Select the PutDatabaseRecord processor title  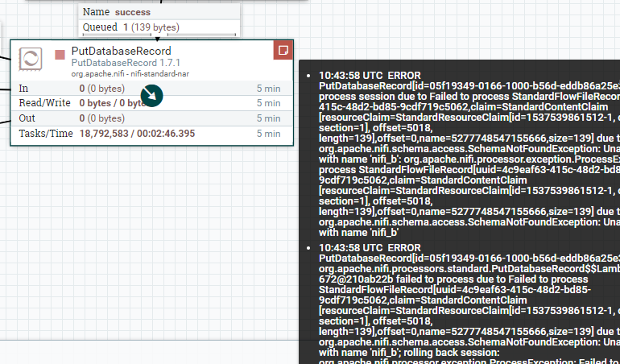click(x=121, y=51)
